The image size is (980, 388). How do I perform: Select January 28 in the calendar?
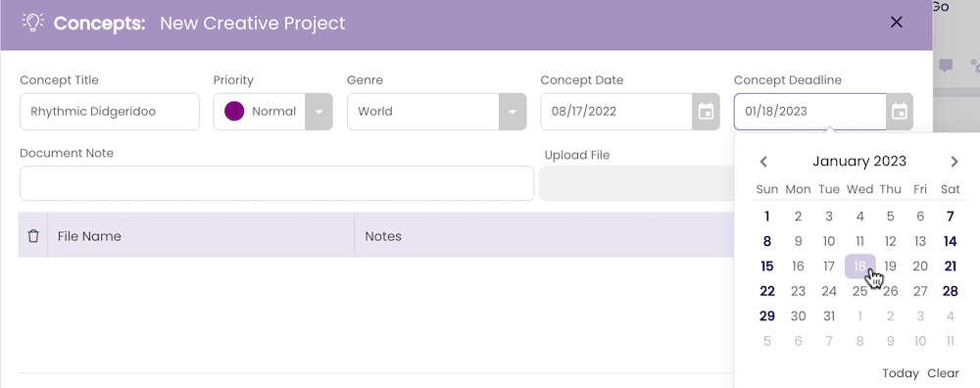(x=950, y=291)
